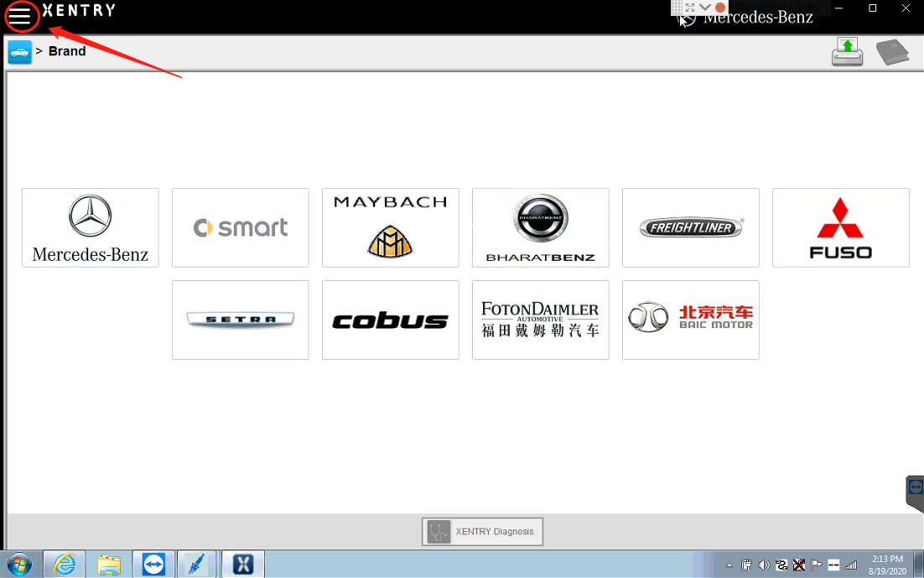Click the fullscreen expand overlay icon
The width and height of the screenshot is (924, 578).
tap(690, 7)
